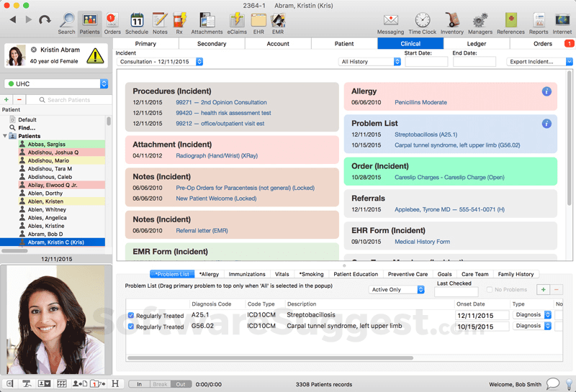This screenshot has height=392, width=576.
Task: Toggle Regularly Treated for Carpal tunnel syndrome
Action: tap(130, 327)
